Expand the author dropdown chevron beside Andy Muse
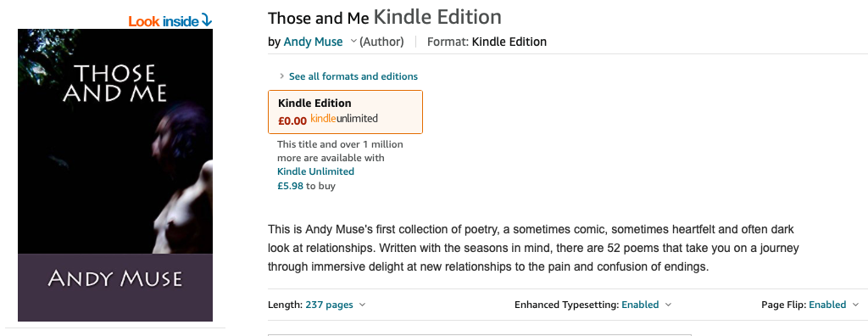 pyautogui.click(x=353, y=42)
